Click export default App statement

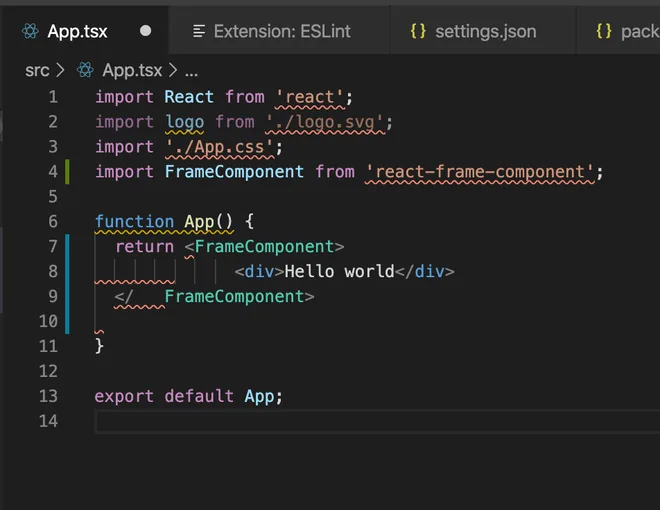[189, 396]
